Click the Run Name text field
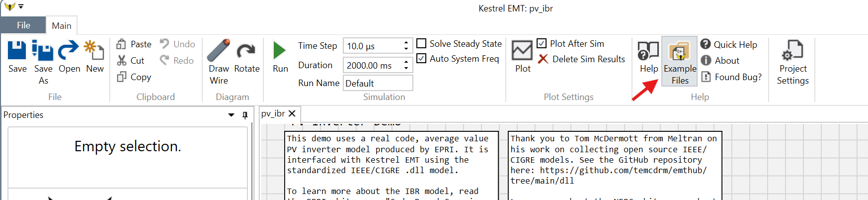 pyautogui.click(x=378, y=83)
